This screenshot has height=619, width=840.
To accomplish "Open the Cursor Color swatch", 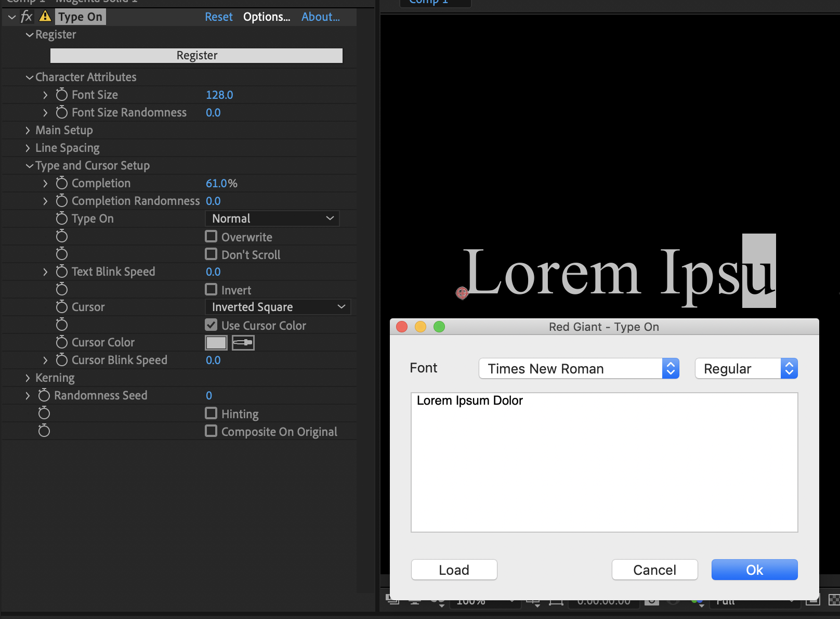I will [216, 343].
